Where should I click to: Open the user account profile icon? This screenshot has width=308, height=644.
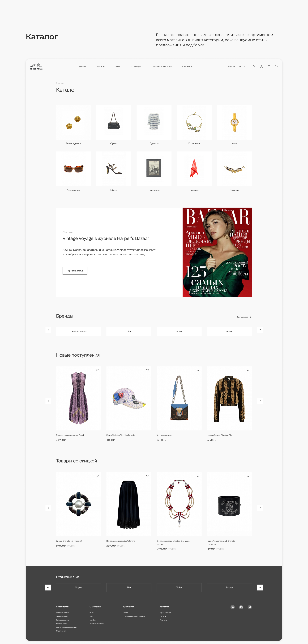coord(261,66)
